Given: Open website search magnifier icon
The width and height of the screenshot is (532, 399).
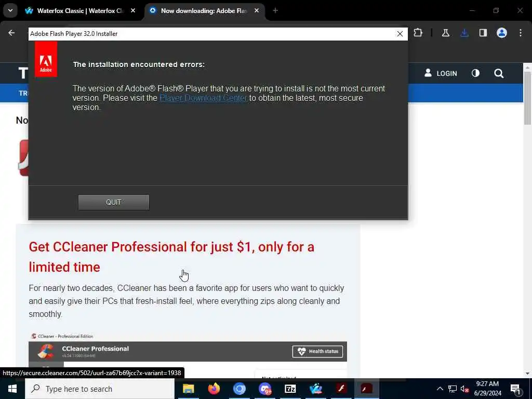Looking at the screenshot, I should [x=499, y=73].
